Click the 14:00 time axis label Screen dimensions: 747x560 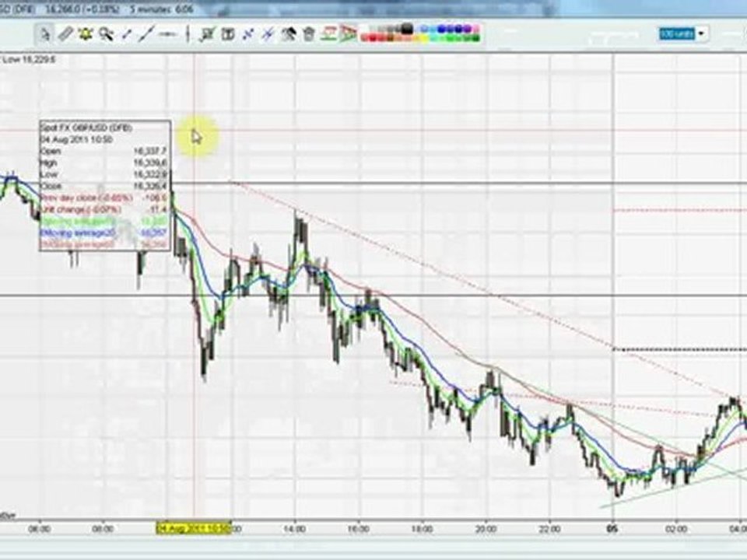(x=295, y=529)
